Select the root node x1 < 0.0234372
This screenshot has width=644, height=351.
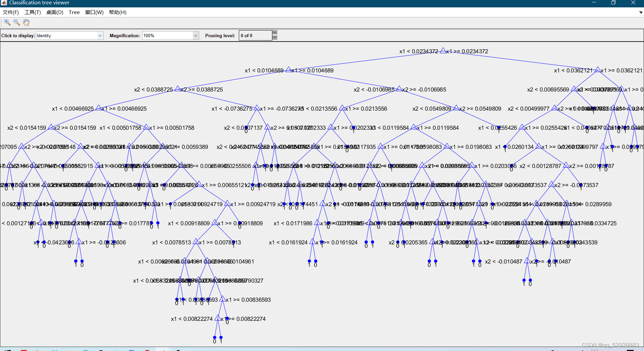[443, 51]
